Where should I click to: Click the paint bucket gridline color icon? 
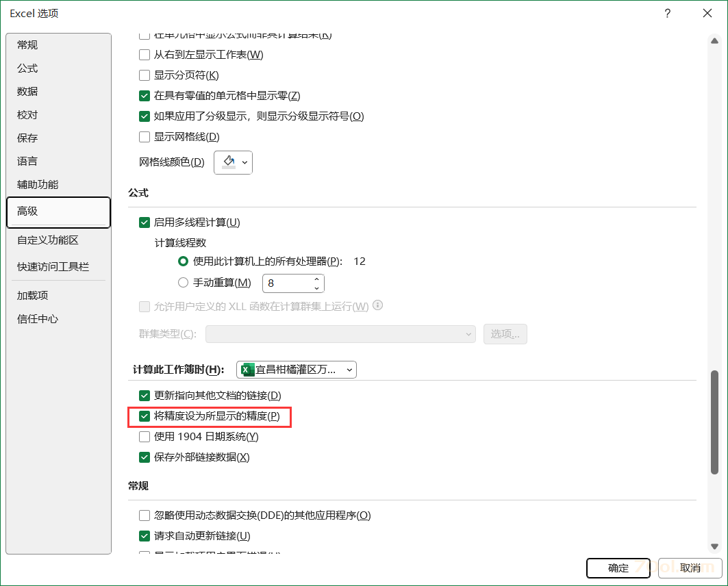[x=229, y=162]
